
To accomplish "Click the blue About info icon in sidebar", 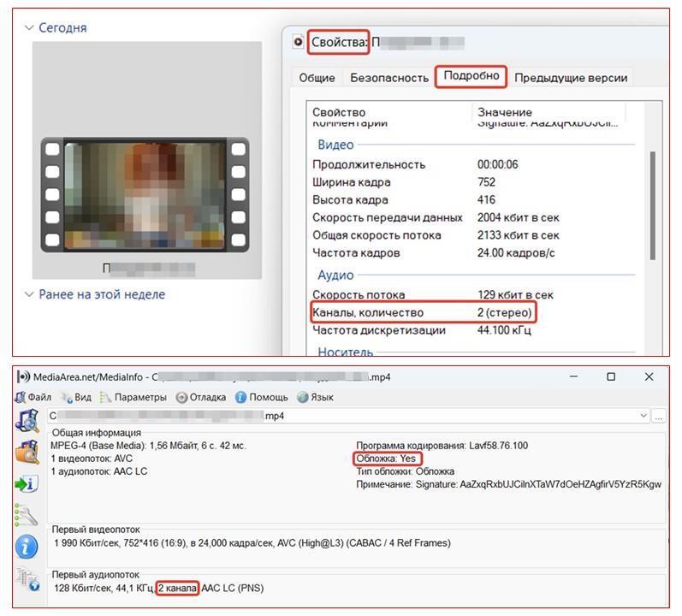I will [x=27, y=547].
